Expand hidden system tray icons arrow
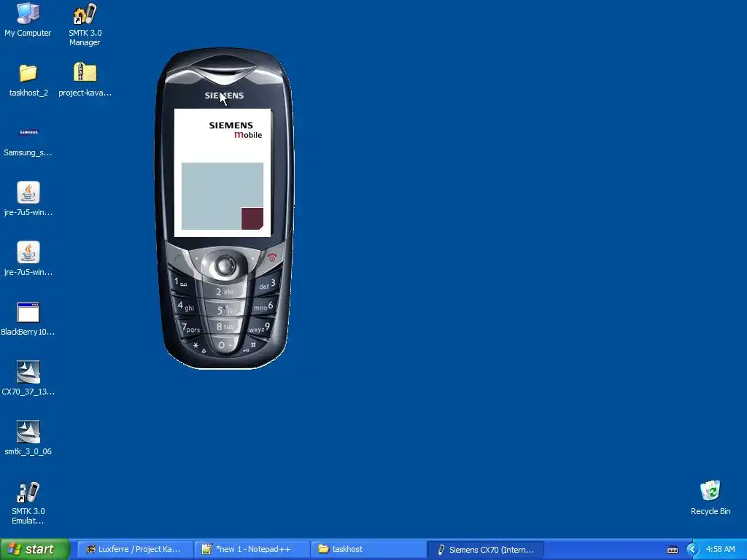This screenshot has width=747, height=560. tap(692, 550)
